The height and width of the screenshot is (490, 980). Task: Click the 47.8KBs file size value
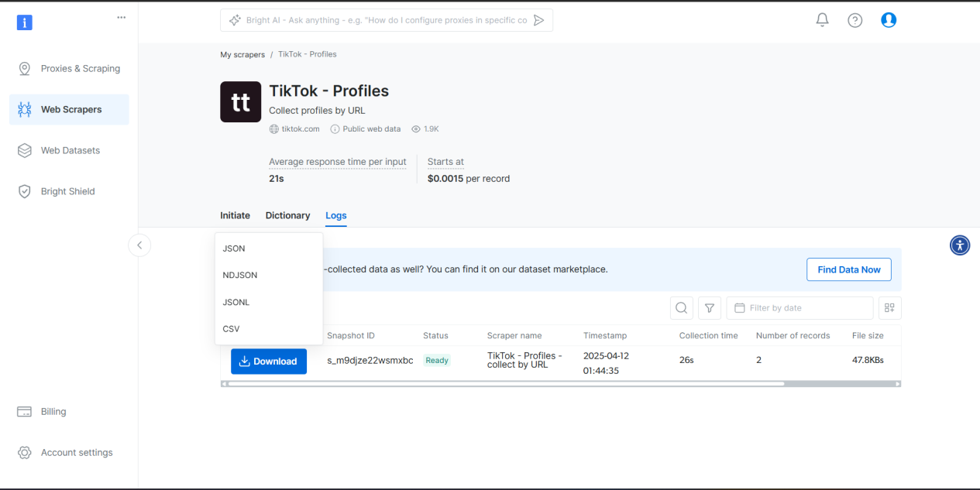[x=868, y=361]
